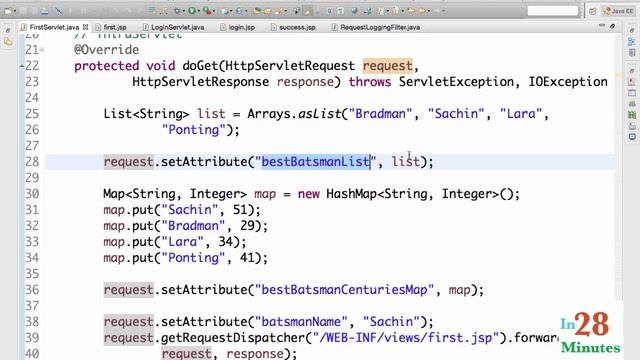This screenshot has width=640, height=360.
Task: Open the New dropdown arrow
Action: click(x=15, y=11)
